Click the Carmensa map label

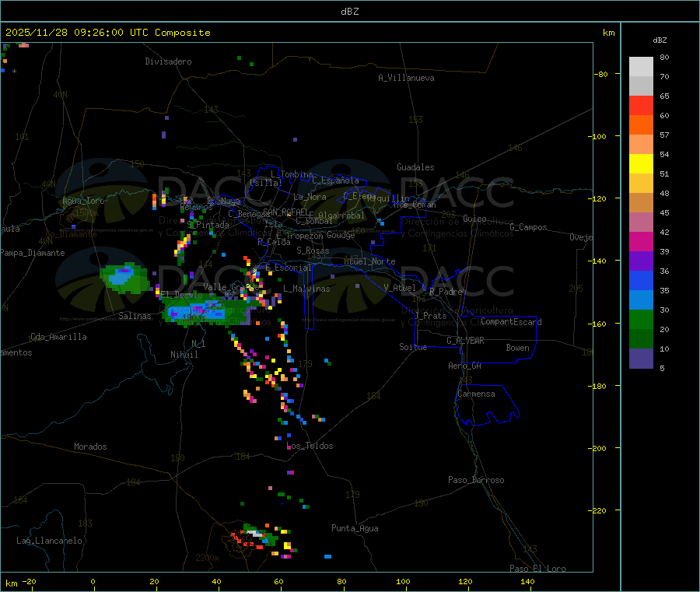click(476, 394)
